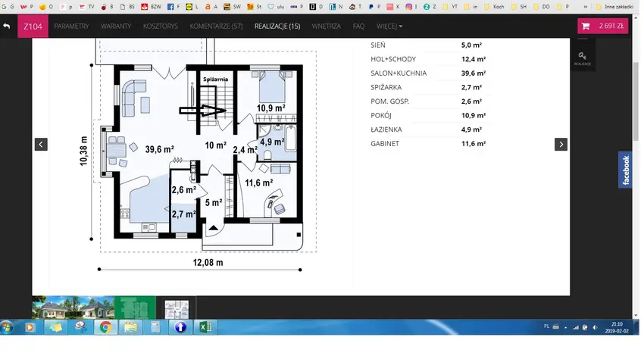Click the back arrow icon beside Z104
This screenshot has width=644, height=362.
coord(7,26)
